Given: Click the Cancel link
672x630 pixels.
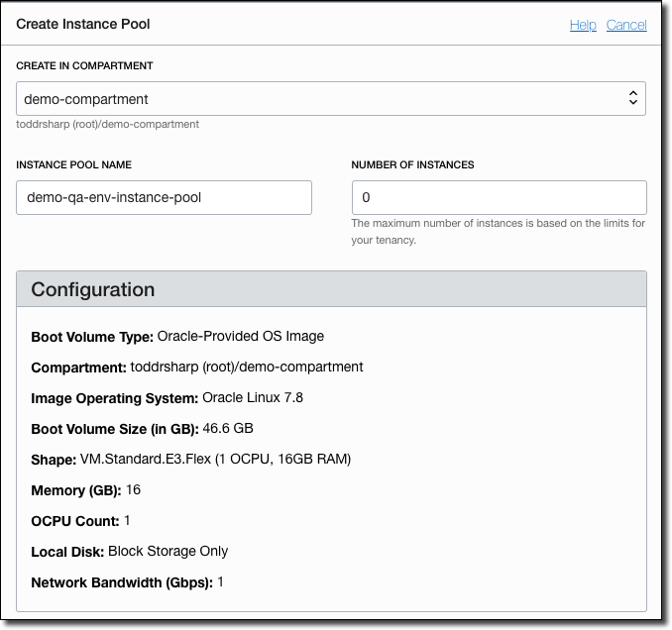Looking at the screenshot, I should tap(625, 25).
